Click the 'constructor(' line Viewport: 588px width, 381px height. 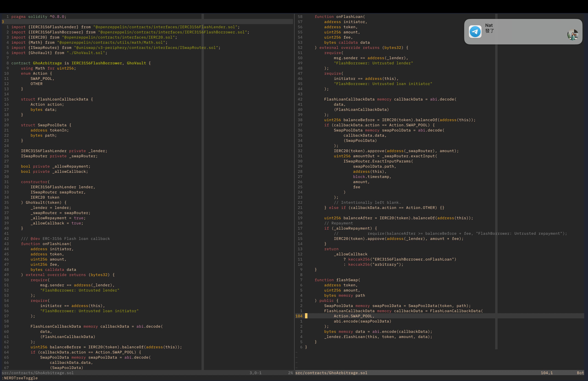coord(35,182)
